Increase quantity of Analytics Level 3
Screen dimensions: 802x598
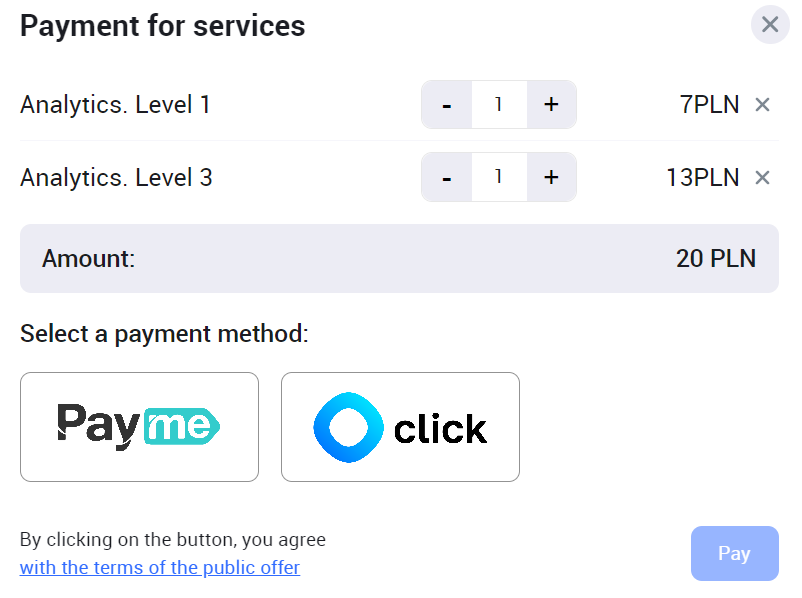(x=551, y=178)
